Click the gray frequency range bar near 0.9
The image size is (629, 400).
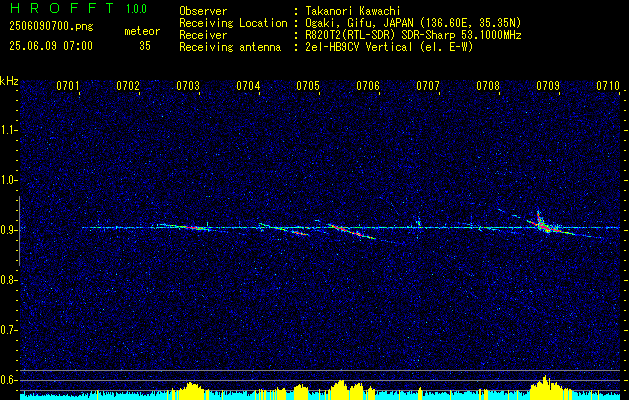tap(19, 231)
